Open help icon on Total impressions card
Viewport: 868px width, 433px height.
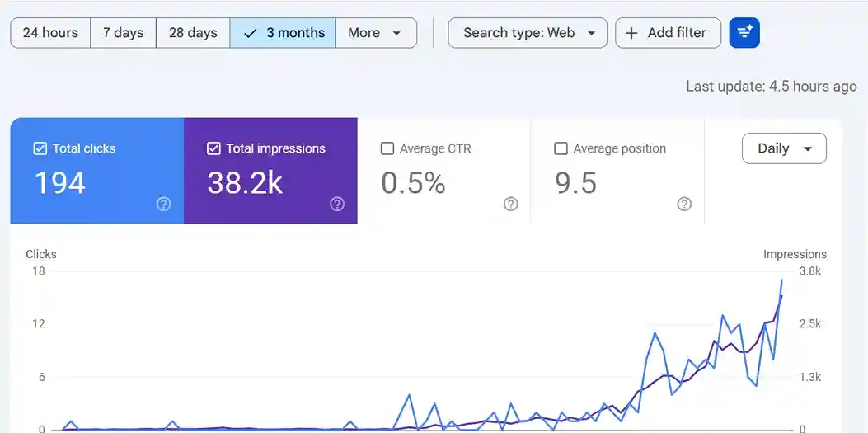pos(337,205)
